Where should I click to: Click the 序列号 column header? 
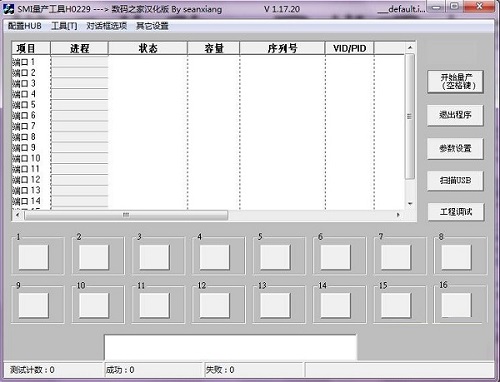[282, 48]
